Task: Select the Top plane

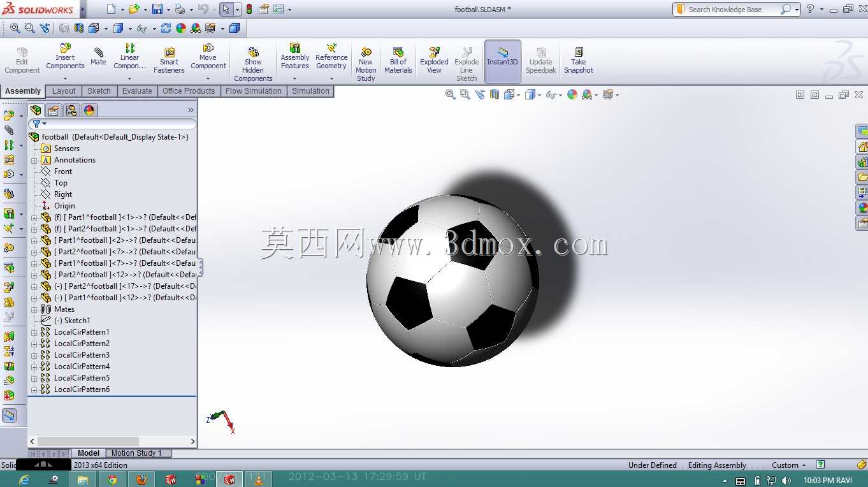Action: (61, 183)
